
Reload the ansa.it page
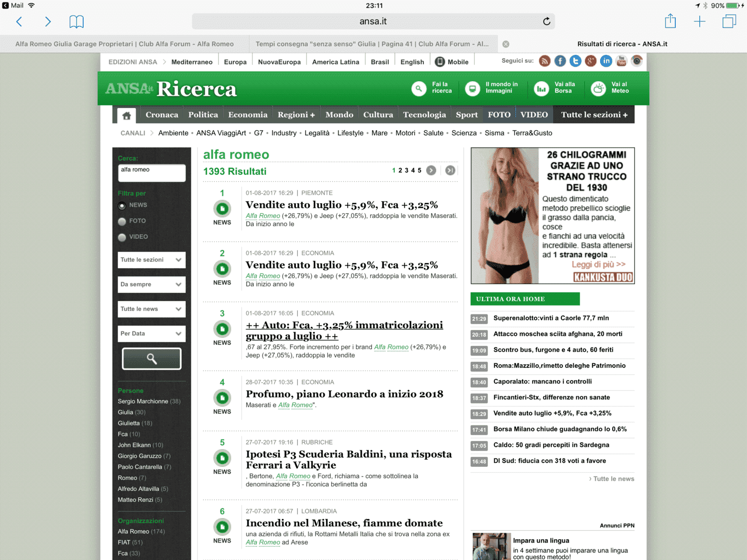click(546, 21)
